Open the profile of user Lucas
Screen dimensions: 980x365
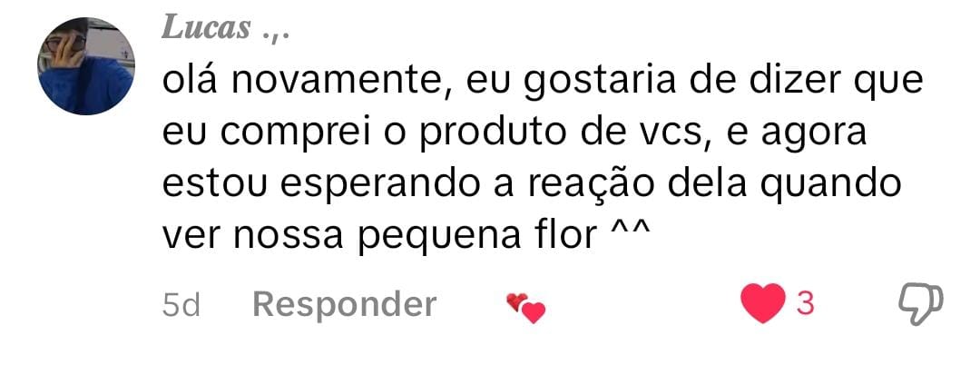[x=206, y=27]
